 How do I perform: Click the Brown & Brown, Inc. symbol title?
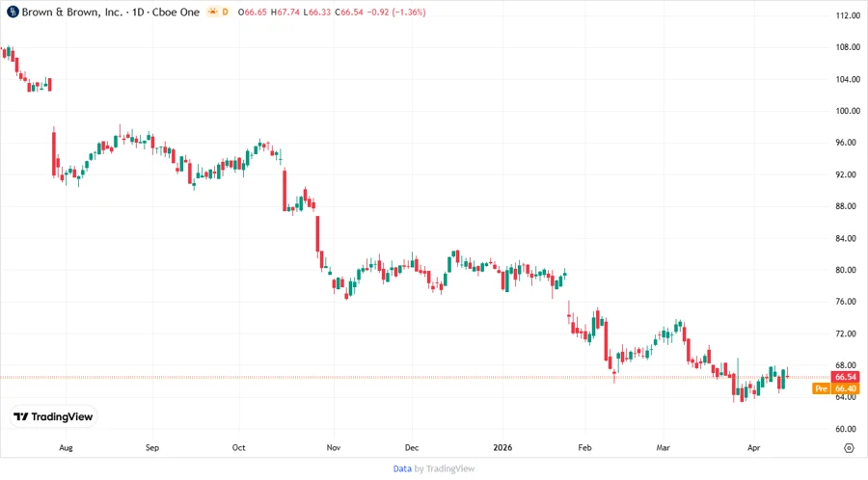[x=72, y=12]
